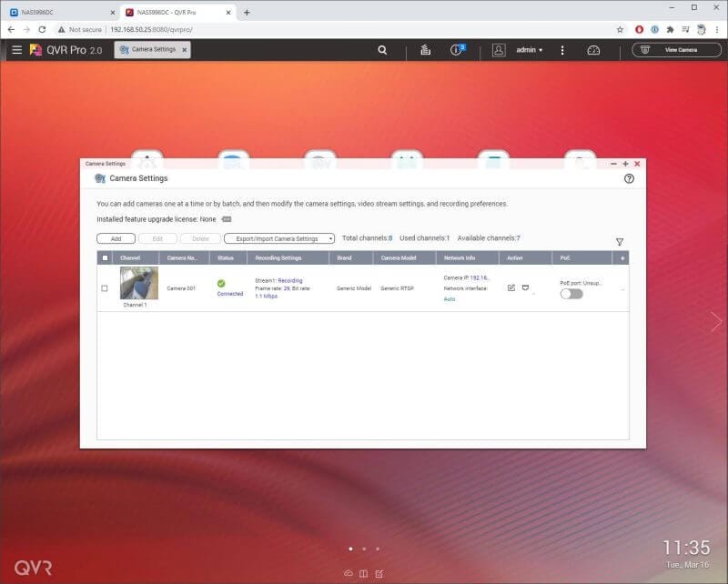Open the event notifications info icon
Image resolution: width=728 pixels, height=584 pixels.
[458, 50]
